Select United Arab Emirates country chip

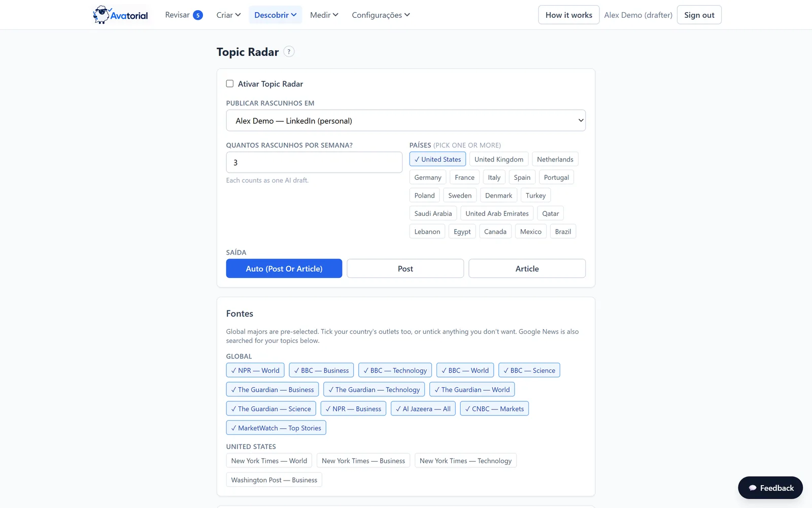[x=497, y=214]
